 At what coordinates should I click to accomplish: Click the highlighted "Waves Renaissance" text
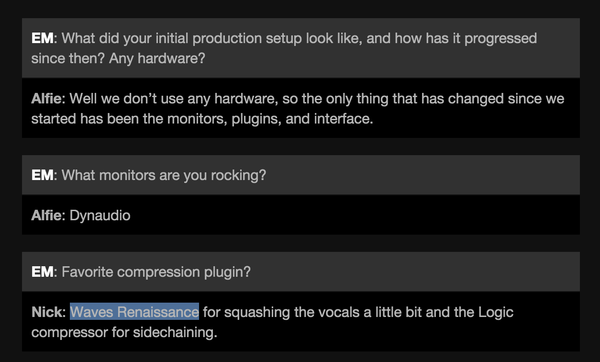pos(134,312)
